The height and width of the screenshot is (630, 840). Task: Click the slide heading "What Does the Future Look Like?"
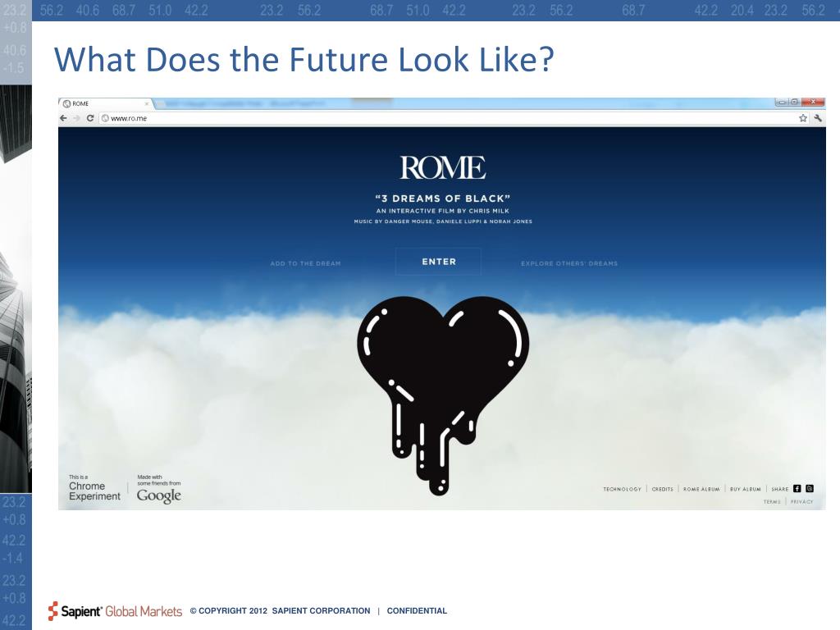(304, 59)
